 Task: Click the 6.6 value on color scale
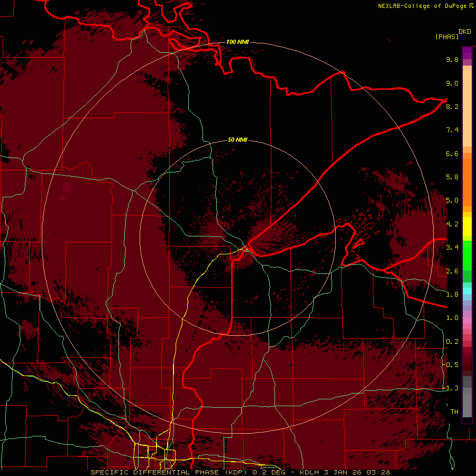point(452,153)
